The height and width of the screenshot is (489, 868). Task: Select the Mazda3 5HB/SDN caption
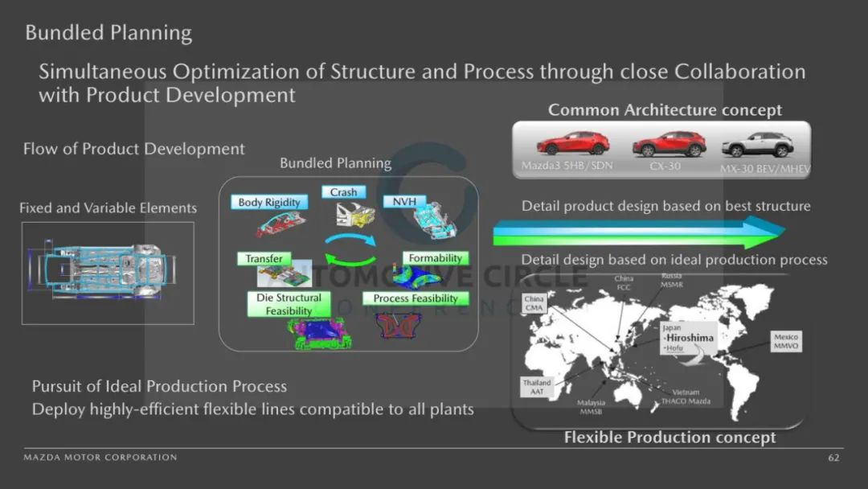[x=567, y=166]
